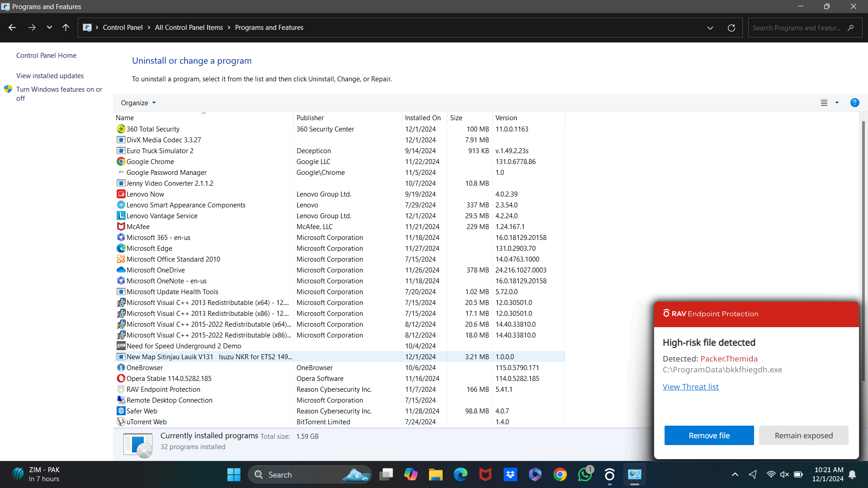Open the address bar history dropdown
The height and width of the screenshot is (488, 868).
(x=710, y=28)
